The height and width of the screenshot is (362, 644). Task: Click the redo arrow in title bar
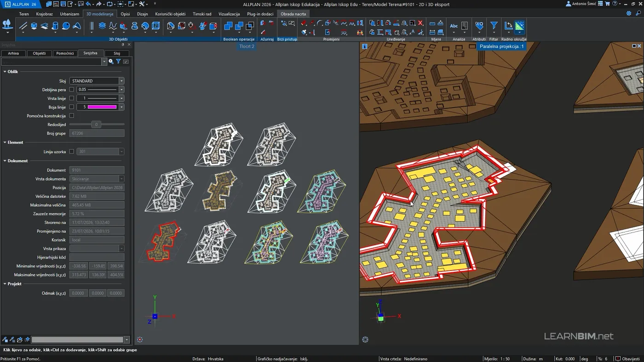[99, 4]
